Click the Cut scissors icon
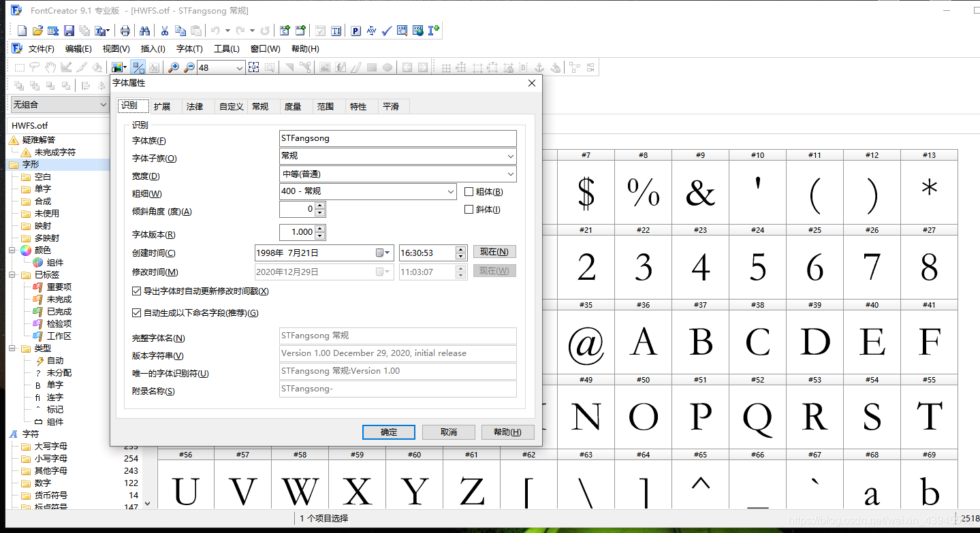The height and width of the screenshot is (533, 980). point(164,31)
